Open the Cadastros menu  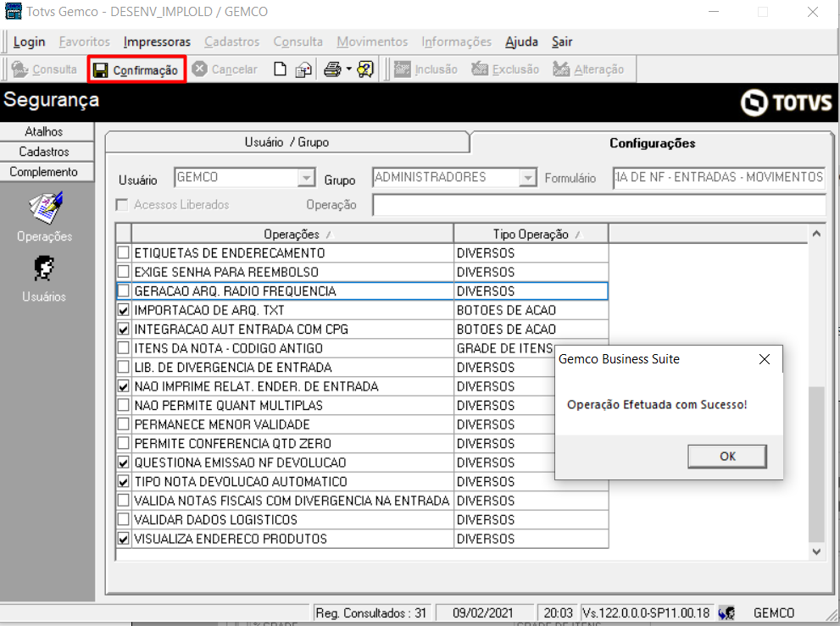[232, 42]
